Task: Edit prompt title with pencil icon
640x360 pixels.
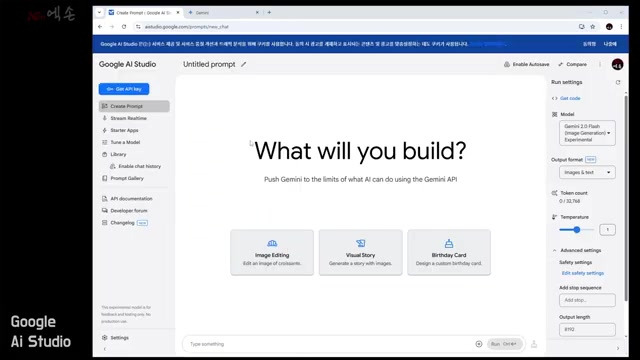Action: (243, 64)
